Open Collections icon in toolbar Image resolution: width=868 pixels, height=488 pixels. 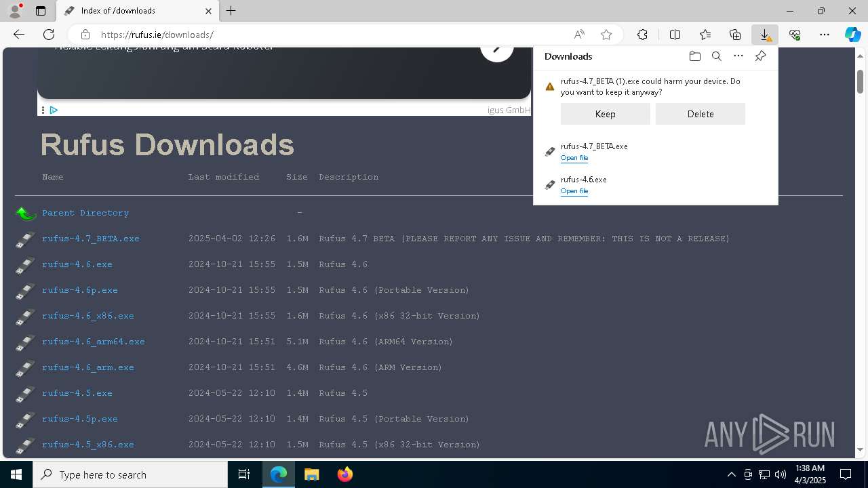735,35
